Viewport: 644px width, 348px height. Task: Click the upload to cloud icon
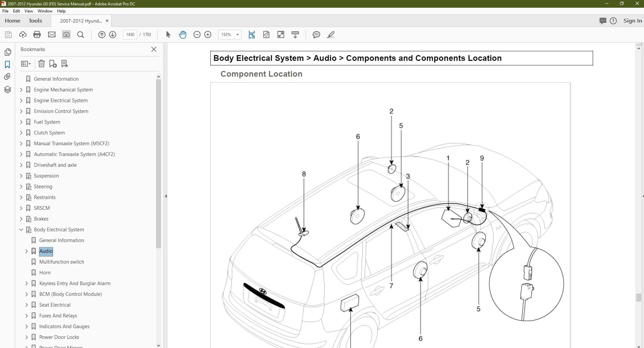(x=23, y=35)
